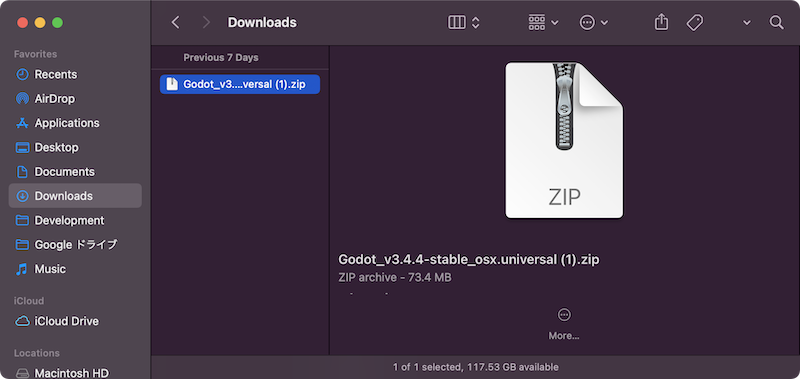Click the 'ZIP archive - 73.4 MB' text

click(x=394, y=277)
